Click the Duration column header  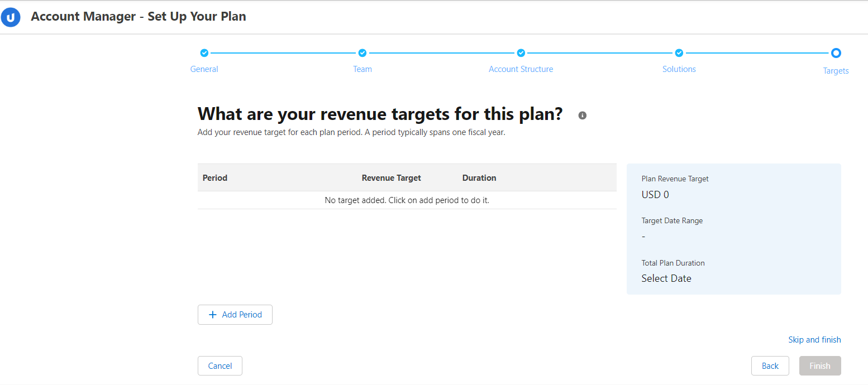(479, 178)
